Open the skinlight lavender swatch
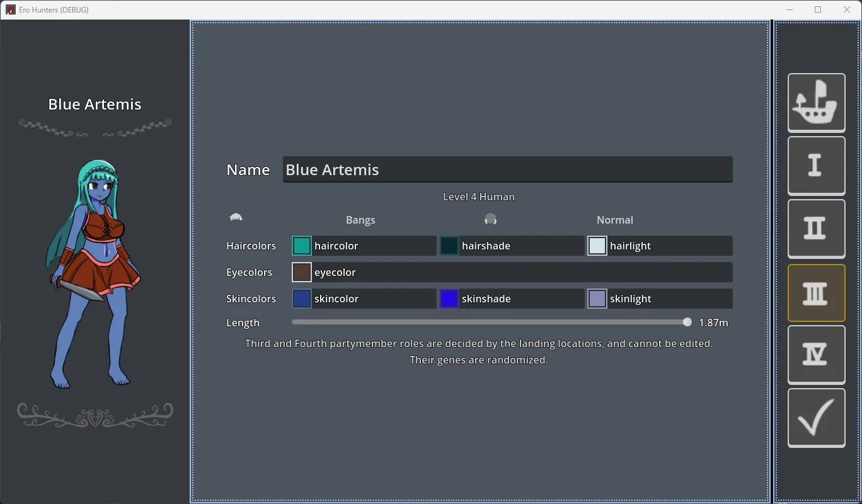The height and width of the screenshot is (504, 862). coord(597,299)
